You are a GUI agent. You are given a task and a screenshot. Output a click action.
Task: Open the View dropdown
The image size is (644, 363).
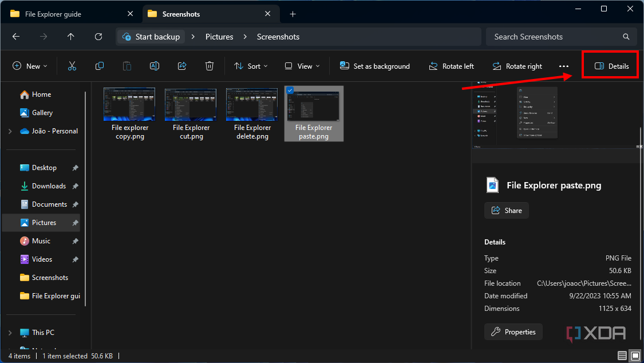click(301, 66)
